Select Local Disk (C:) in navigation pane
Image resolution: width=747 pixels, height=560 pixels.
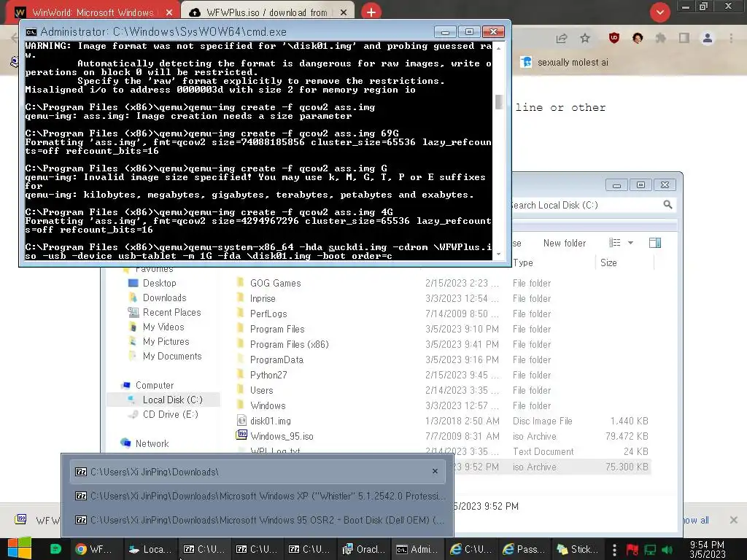[165, 400]
